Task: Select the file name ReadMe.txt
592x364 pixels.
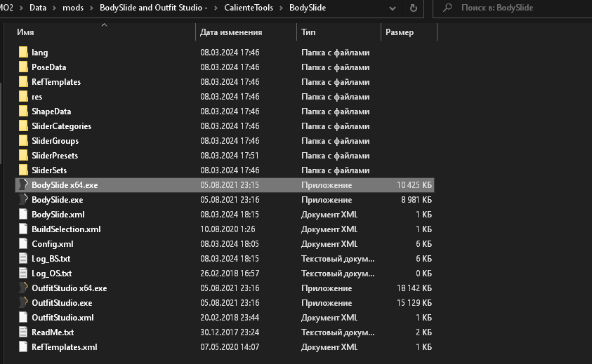Action: click(x=53, y=332)
